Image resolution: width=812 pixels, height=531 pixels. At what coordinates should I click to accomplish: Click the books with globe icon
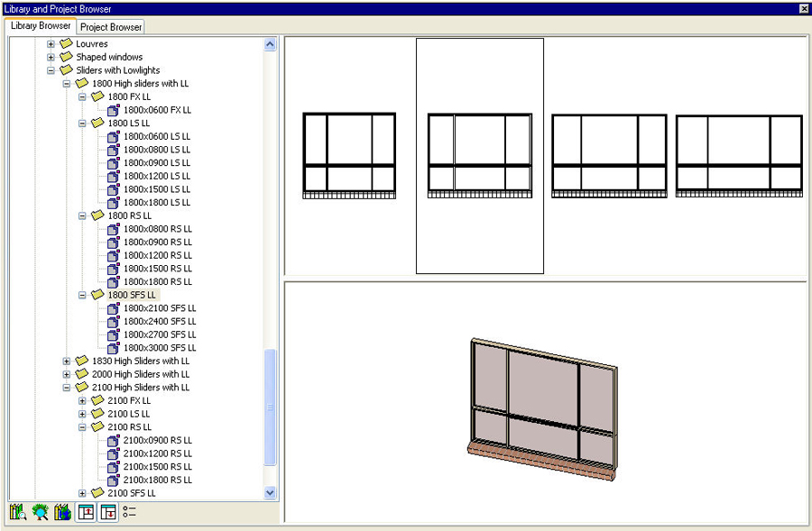click(x=62, y=512)
